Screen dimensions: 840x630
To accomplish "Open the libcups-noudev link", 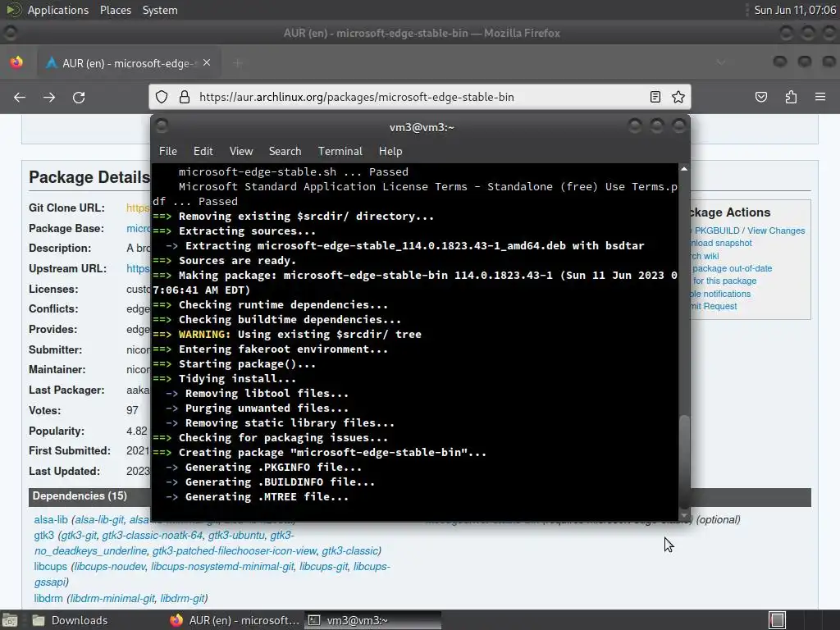I will (x=110, y=566).
